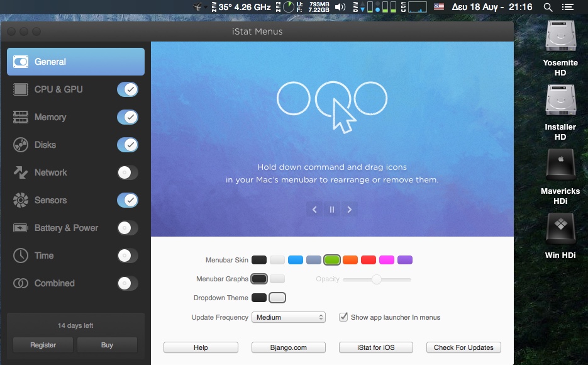
Task: Enable the Network toggle switch
Action: click(128, 172)
